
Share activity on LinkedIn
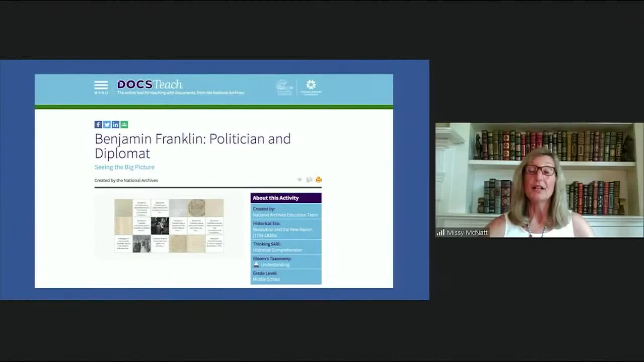(115, 125)
